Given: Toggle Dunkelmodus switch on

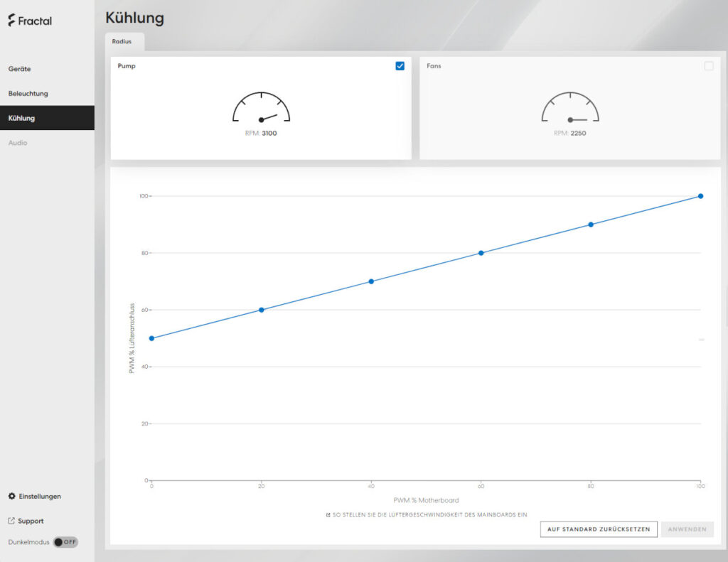Looking at the screenshot, I should 65,542.
